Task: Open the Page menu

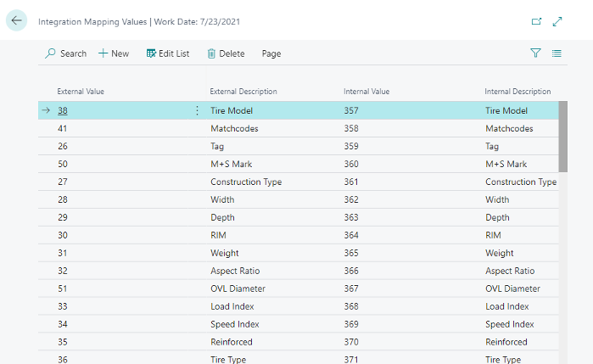Action: coord(271,53)
